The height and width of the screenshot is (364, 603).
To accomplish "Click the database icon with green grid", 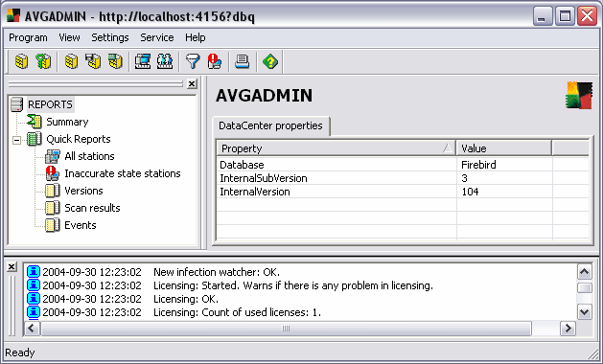I will coord(115,61).
